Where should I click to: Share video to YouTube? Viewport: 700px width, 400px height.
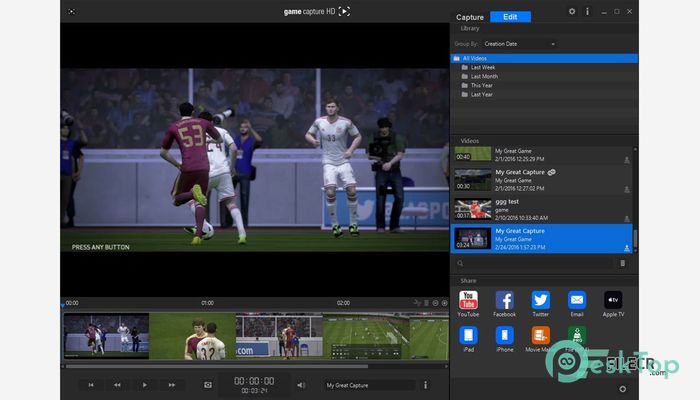point(468,300)
